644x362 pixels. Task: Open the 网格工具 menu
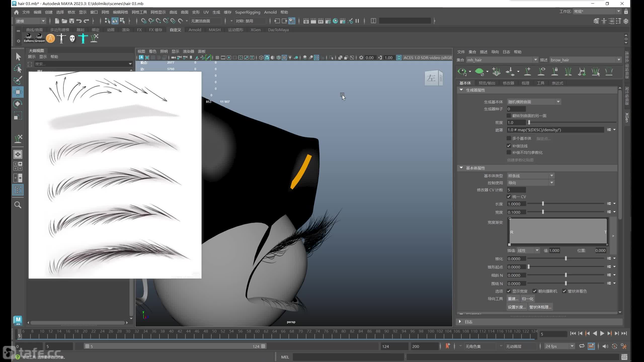click(139, 12)
